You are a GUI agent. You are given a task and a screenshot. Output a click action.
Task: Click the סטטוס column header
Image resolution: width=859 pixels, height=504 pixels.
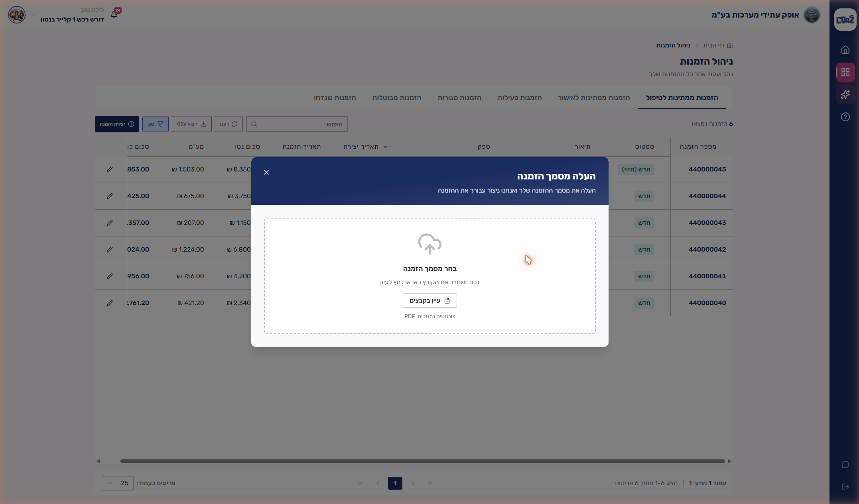644,147
